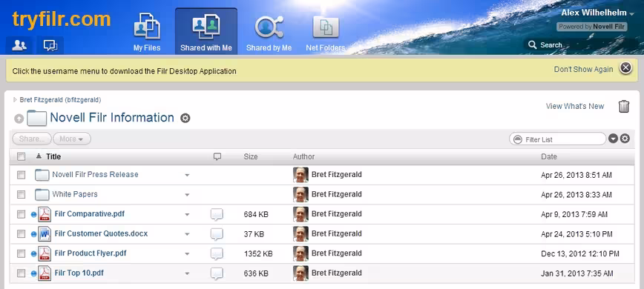Open Filr Comparative.pdf file
The width and height of the screenshot is (644, 289).
(90, 213)
